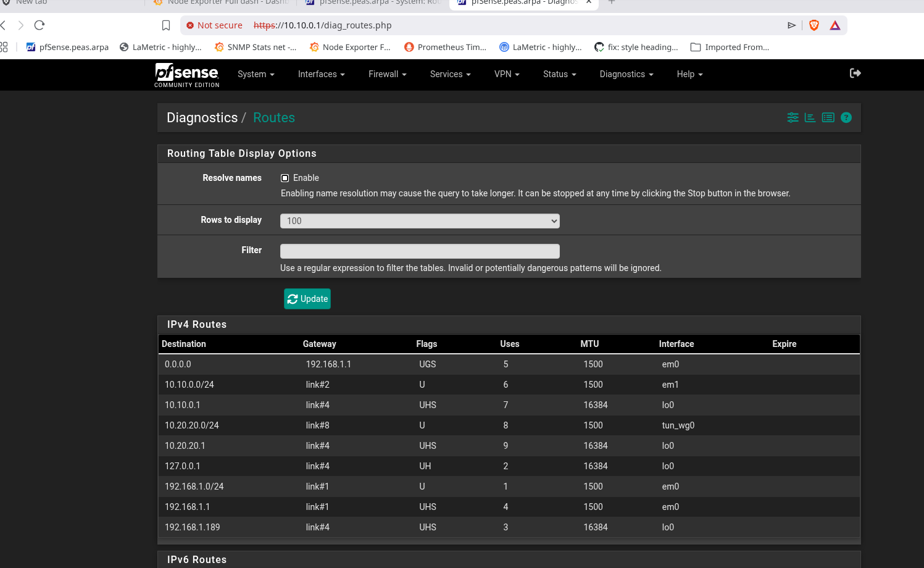
Task: Click the Brave Rewards triangle icon
Action: tap(835, 25)
